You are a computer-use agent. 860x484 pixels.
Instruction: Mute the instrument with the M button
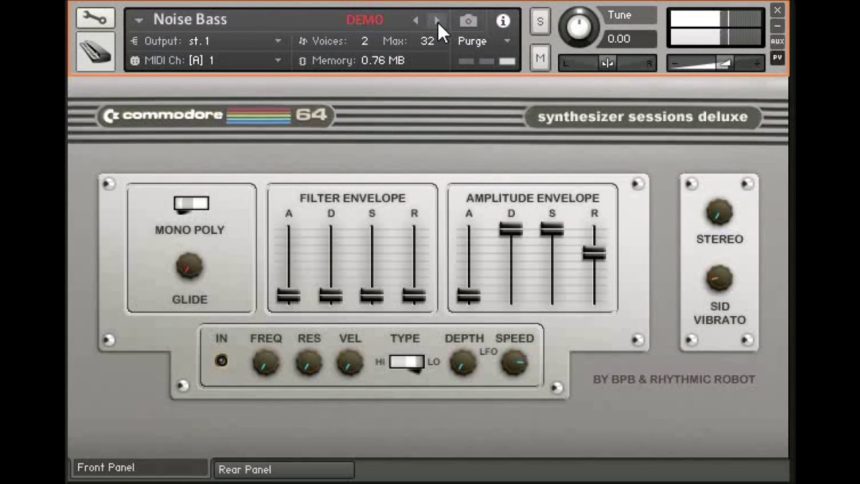click(540, 58)
